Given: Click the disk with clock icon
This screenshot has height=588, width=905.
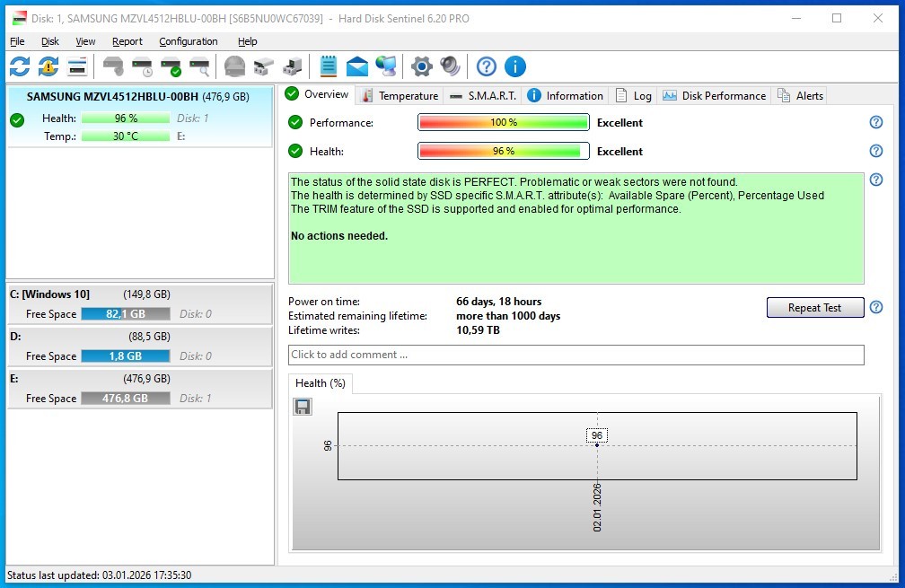Looking at the screenshot, I should (142, 66).
